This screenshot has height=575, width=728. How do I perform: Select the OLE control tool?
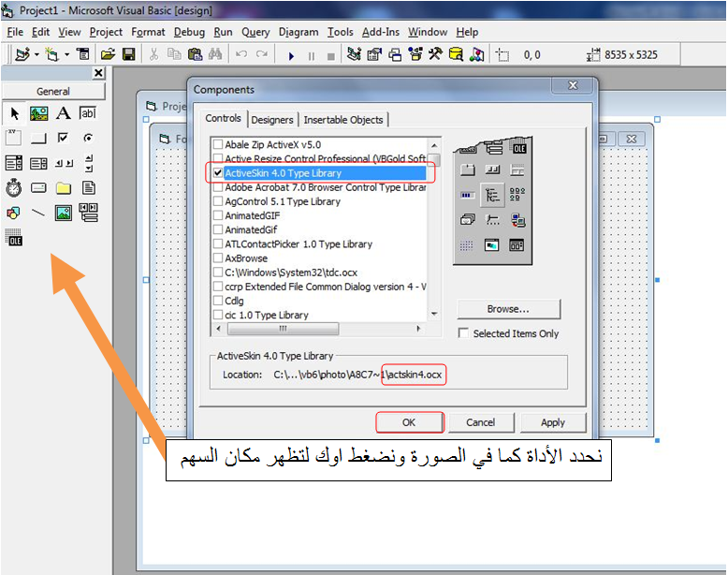click(x=14, y=237)
